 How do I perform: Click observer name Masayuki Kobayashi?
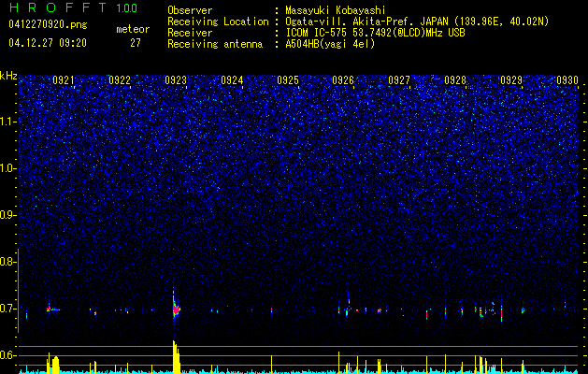pyautogui.click(x=336, y=10)
